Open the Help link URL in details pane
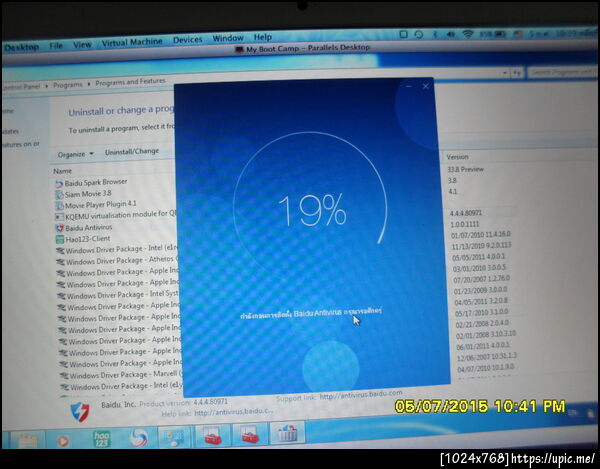This screenshot has width=600, height=469. point(234,412)
